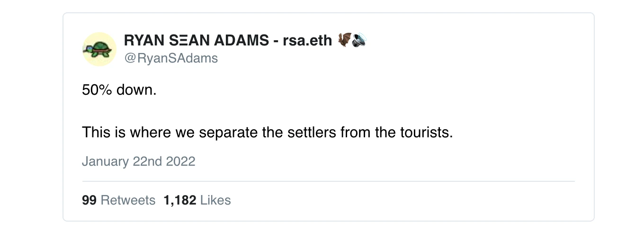
Task: Click the bold "1,182" number
Action: [179, 200]
